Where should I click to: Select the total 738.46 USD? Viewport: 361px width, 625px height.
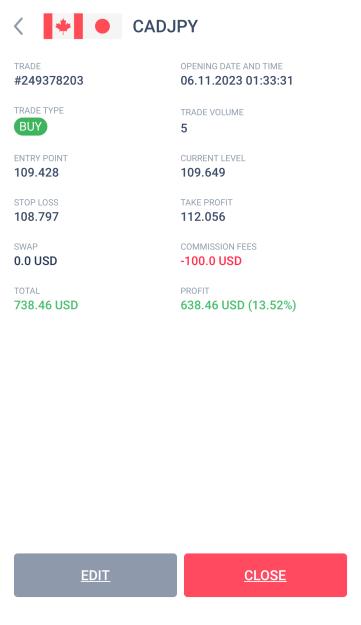[x=46, y=305]
